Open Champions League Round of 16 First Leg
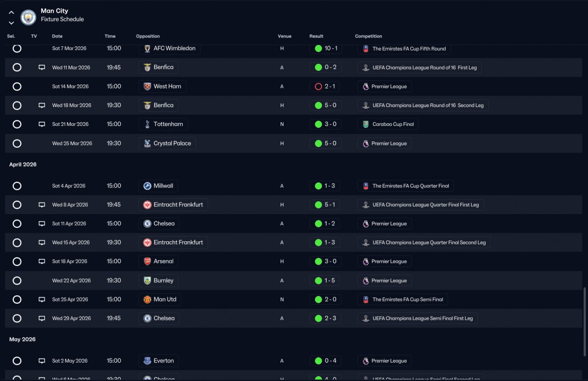 pyautogui.click(x=419, y=68)
